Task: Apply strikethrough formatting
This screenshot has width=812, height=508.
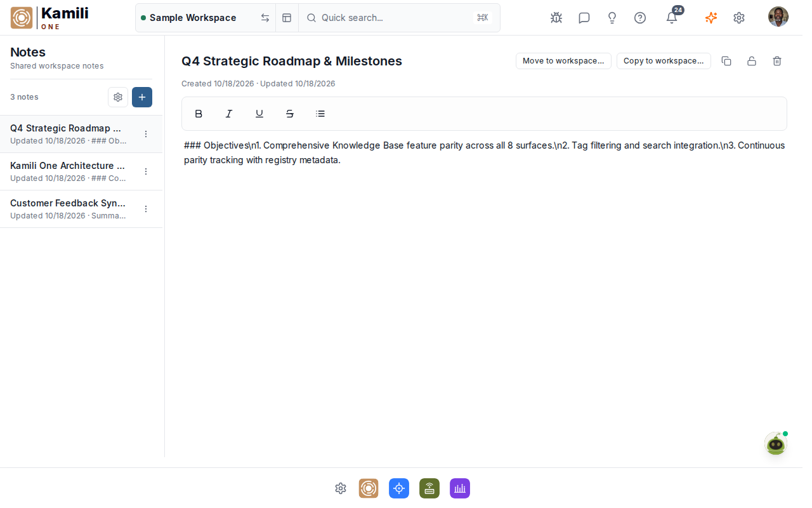Action: pos(290,114)
